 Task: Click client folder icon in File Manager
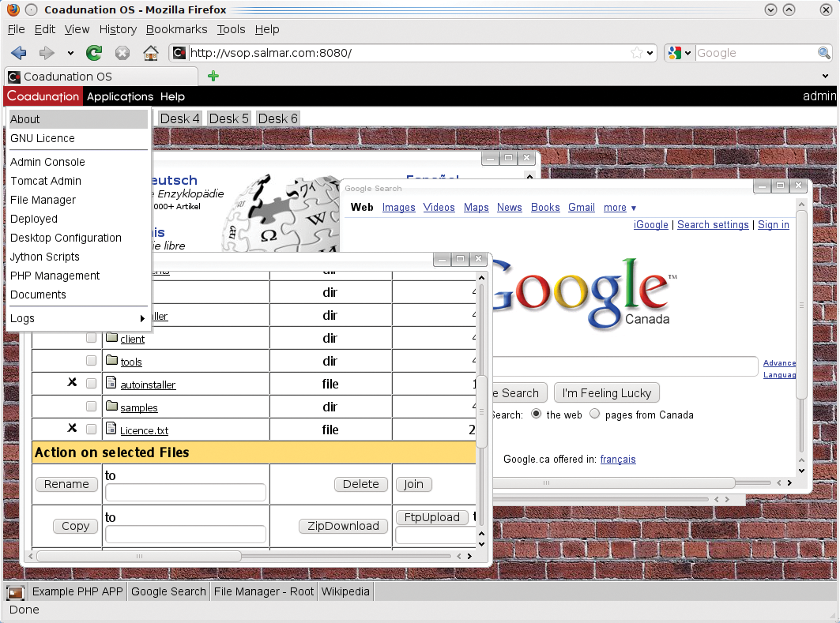pos(111,337)
